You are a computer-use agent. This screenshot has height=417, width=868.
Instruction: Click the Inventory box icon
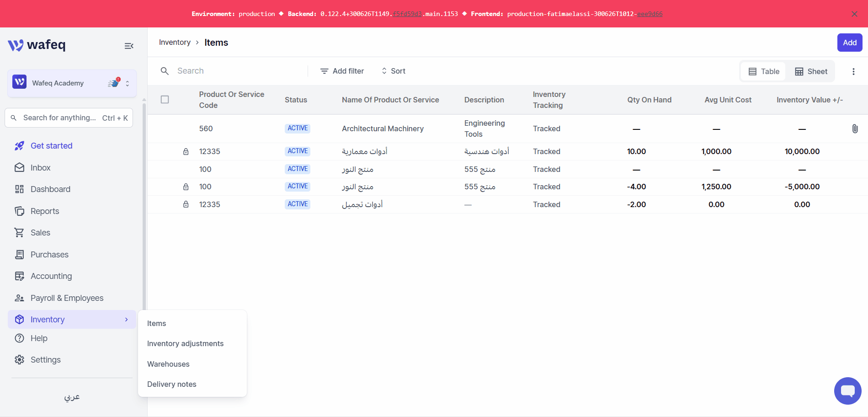[x=19, y=320]
